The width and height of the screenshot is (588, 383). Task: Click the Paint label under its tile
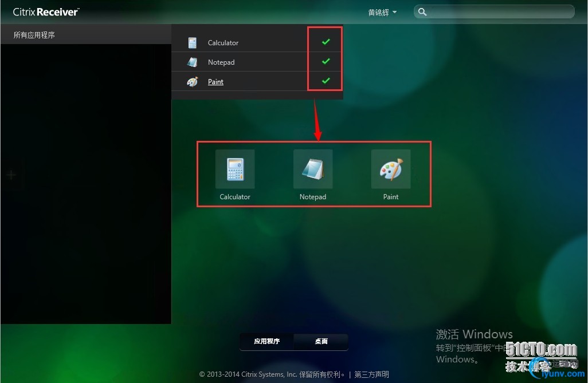(391, 197)
